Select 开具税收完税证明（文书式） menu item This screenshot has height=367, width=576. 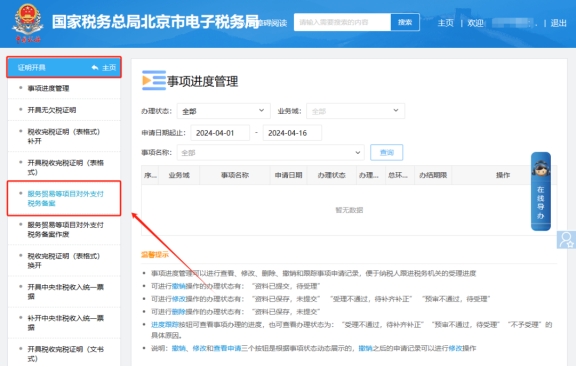[66, 354]
